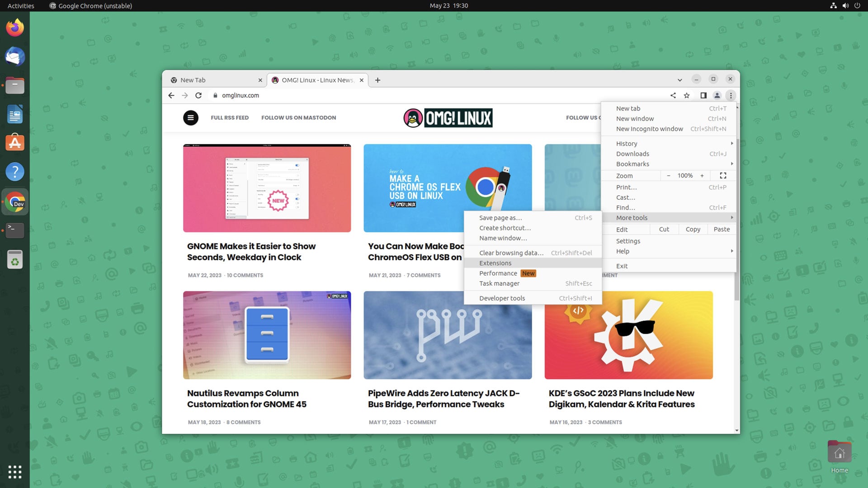The width and height of the screenshot is (868, 488).
Task: Open the system status menu power icon
Action: tap(857, 6)
